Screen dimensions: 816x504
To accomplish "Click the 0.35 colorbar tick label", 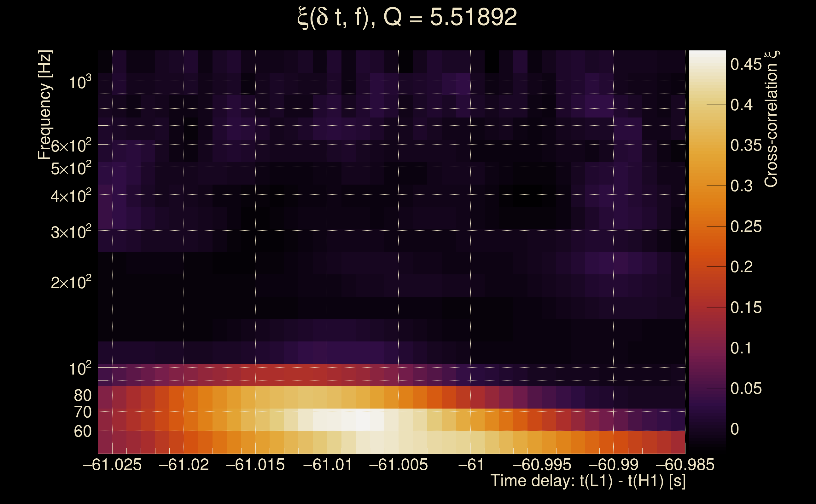I will (x=746, y=145).
